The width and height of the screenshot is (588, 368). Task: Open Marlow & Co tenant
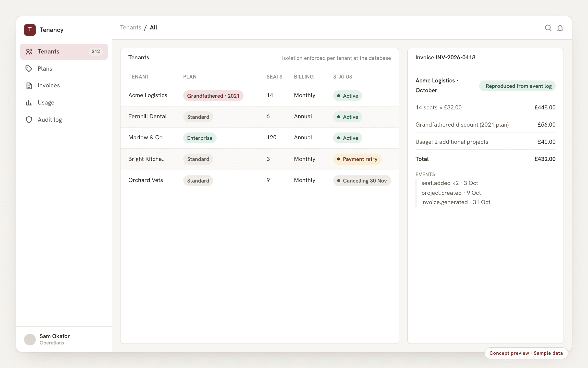259,138
